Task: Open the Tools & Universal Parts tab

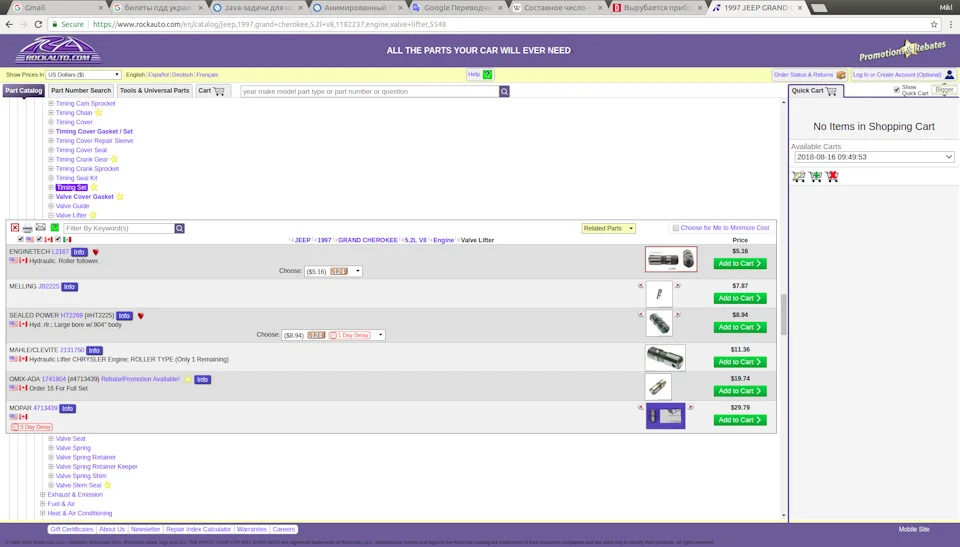Action: (154, 91)
